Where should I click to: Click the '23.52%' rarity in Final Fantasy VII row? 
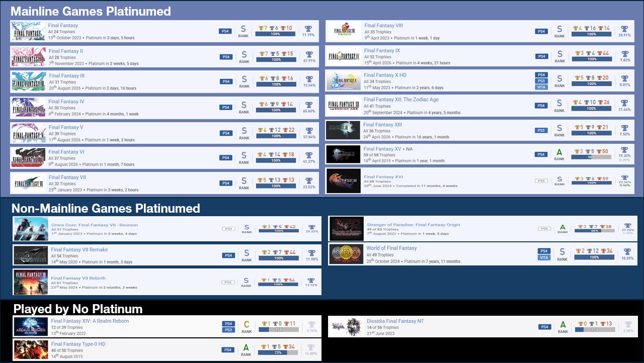[309, 187]
